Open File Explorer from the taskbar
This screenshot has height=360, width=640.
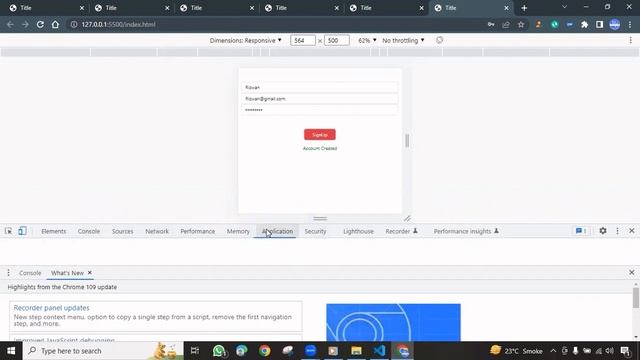click(356, 351)
